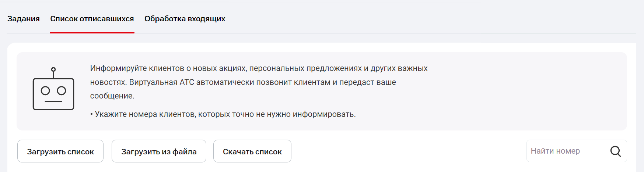Image resolution: width=644 pixels, height=172 pixels.
Task: Click the red underline below the active tab
Action: tap(92, 32)
